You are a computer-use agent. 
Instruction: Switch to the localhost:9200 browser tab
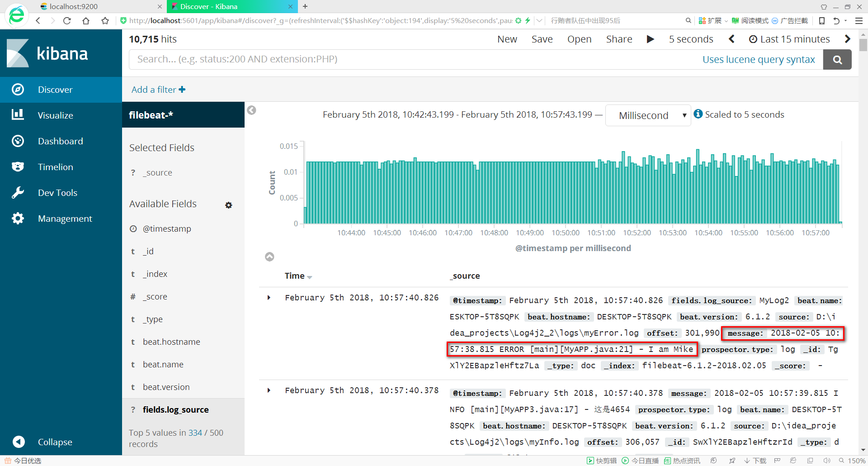100,6
